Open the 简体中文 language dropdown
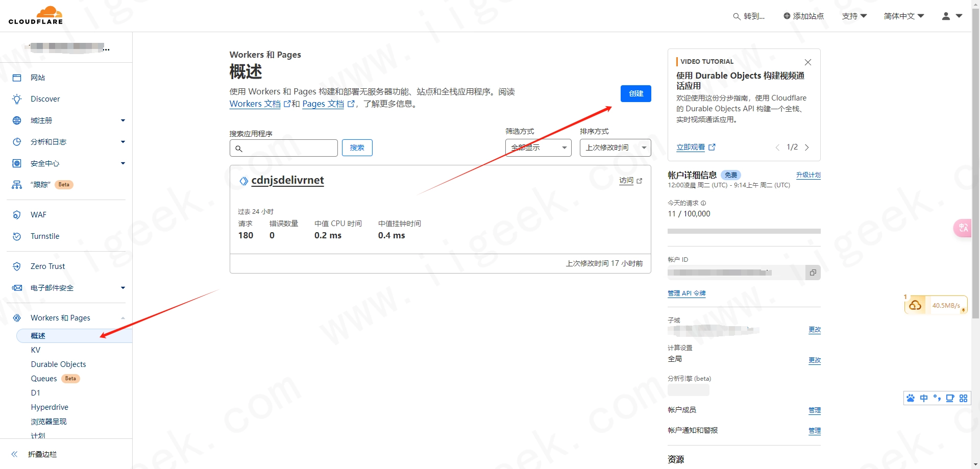Viewport: 980px width, 469px height. pos(904,16)
